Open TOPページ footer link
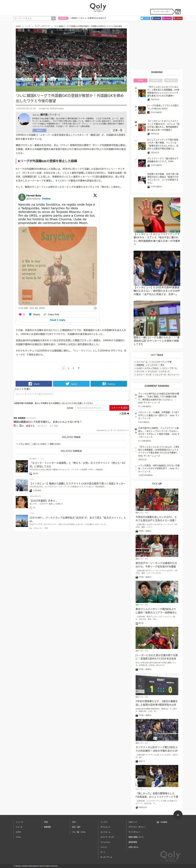Image resolution: width=196 pixels, height=868 pixels. tap(132, 822)
